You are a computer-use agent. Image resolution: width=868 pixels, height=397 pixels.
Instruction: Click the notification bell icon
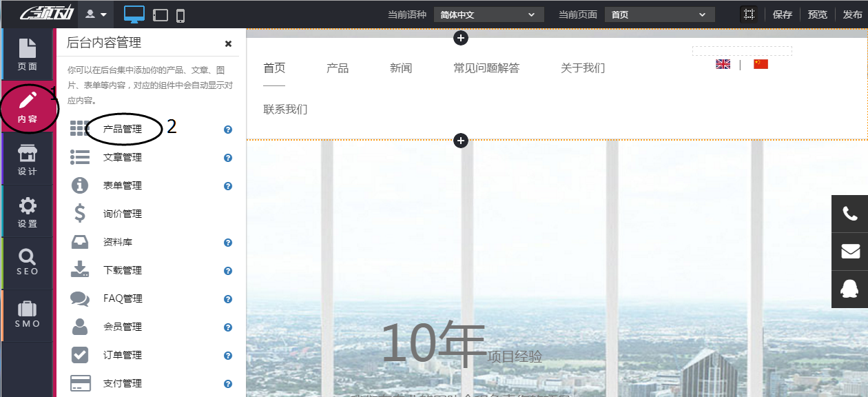pos(849,289)
